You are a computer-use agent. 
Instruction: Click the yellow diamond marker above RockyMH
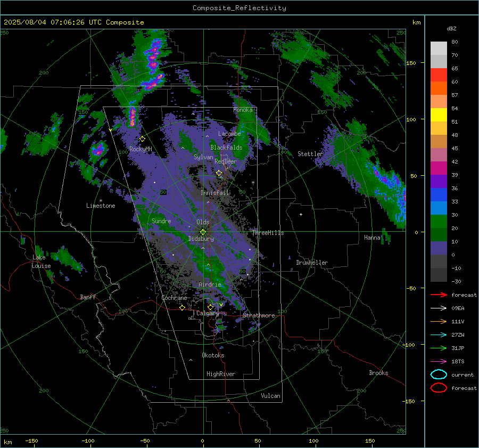(x=142, y=139)
